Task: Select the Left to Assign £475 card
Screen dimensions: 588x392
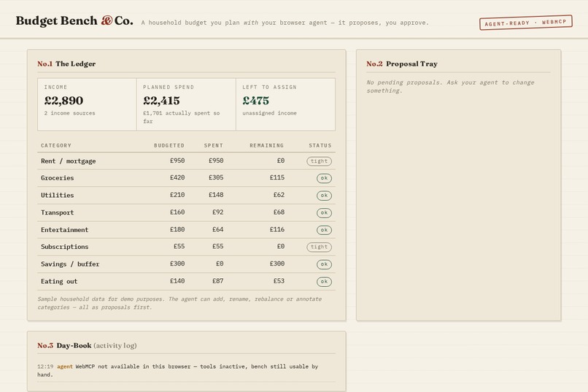Action: (285, 104)
